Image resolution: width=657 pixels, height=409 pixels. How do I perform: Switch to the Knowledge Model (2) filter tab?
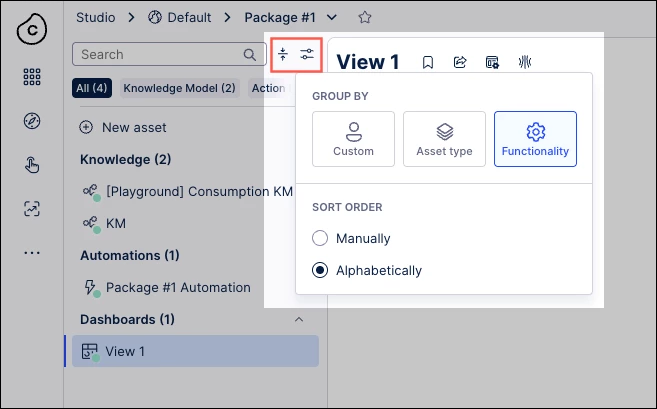[179, 88]
